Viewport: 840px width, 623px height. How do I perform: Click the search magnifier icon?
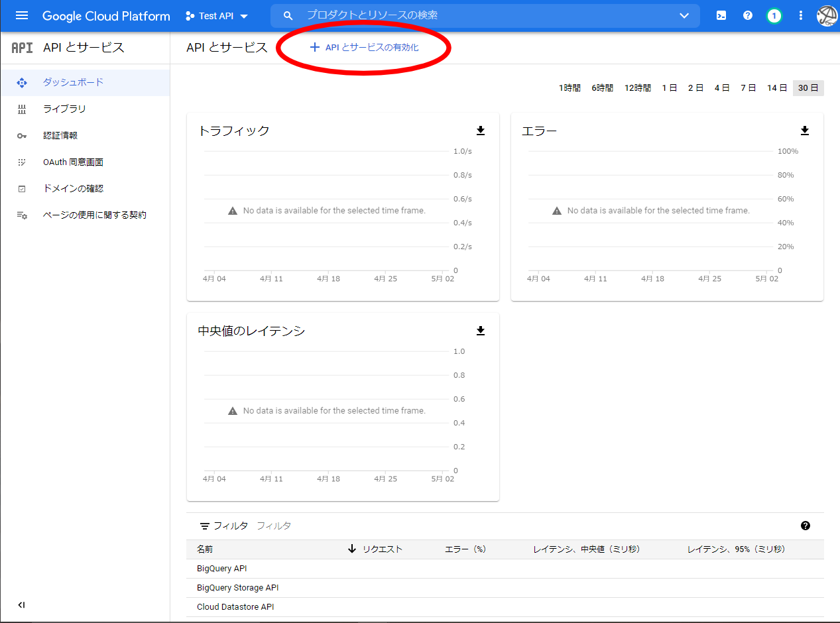288,15
